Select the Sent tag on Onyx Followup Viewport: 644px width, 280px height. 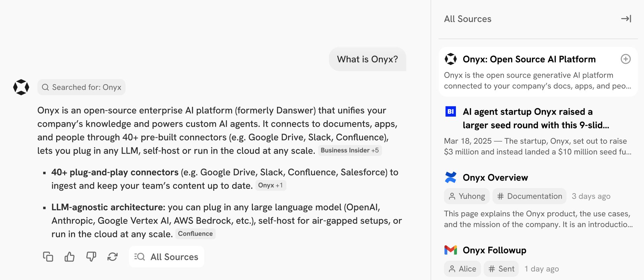point(501,269)
